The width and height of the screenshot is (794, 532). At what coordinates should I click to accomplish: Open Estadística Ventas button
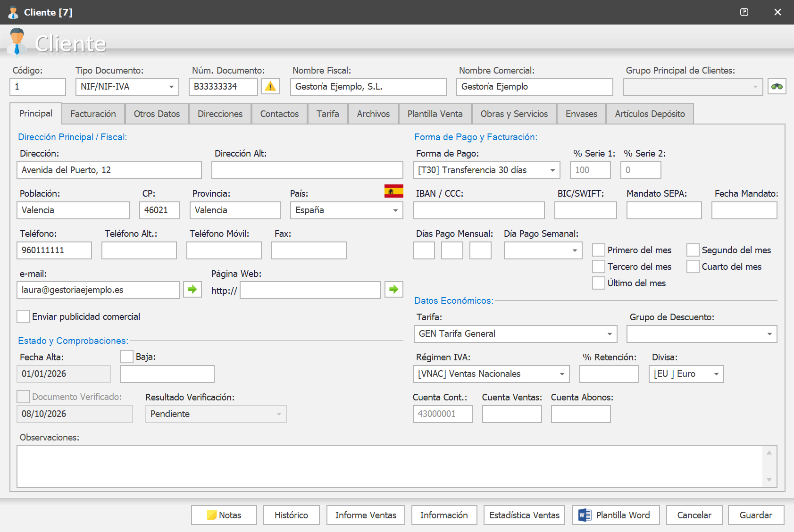524,515
